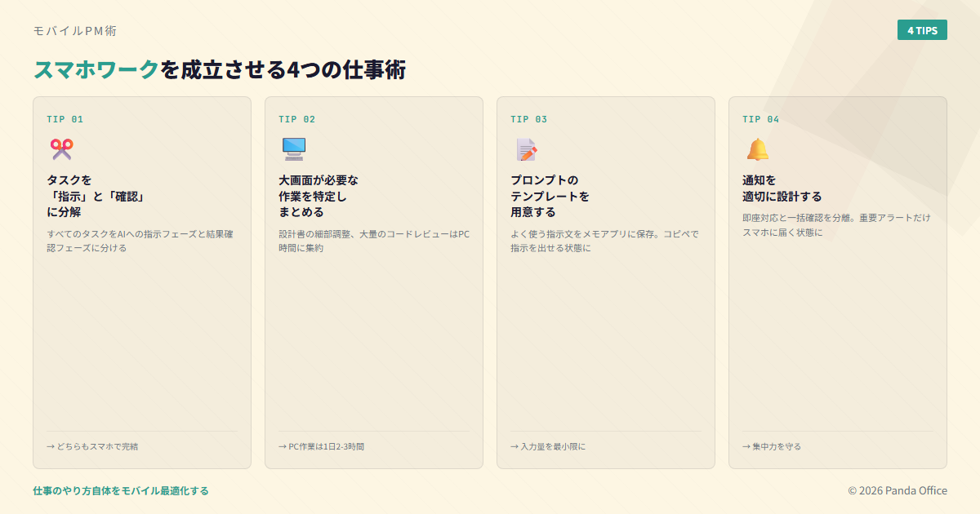Image resolution: width=980 pixels, height=514 pixels.
Task: Click the 通知を適切に設計する title
Action: (x=782, y=188)
